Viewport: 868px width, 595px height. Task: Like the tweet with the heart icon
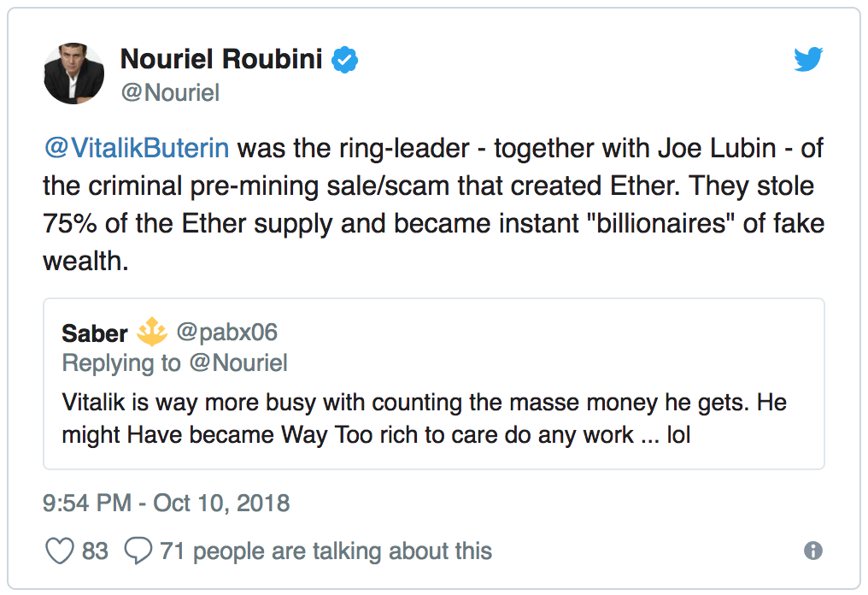pyautogui.click(x=59, y=551)
